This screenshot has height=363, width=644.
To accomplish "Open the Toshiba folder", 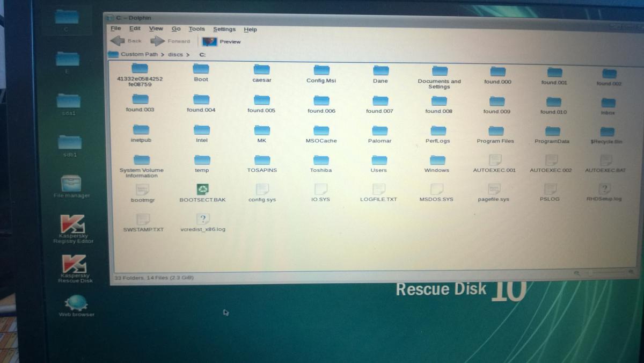I will [321, 164].
